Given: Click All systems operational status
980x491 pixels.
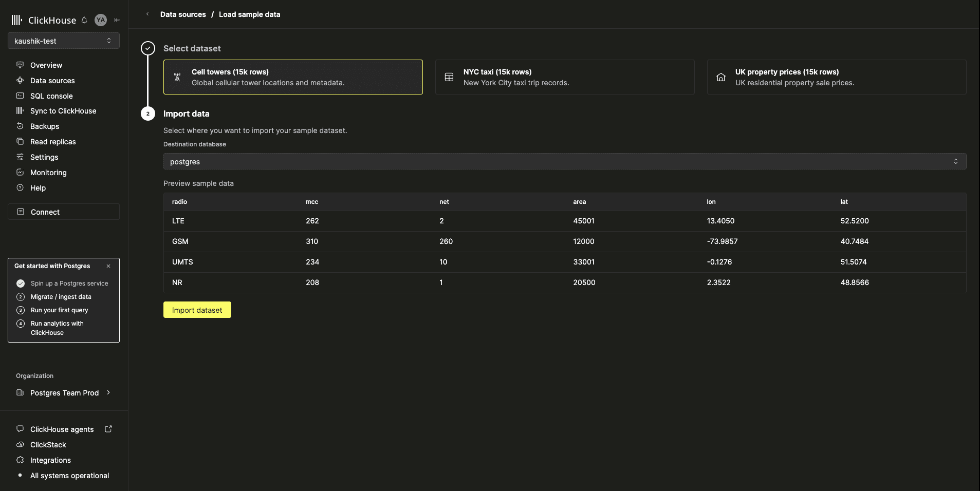Looking at the screenshot, I should pos(70,476).
